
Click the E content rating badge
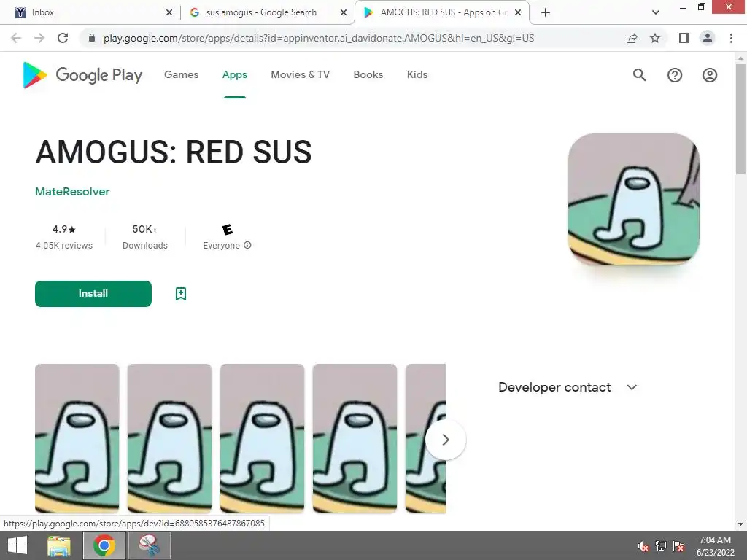click(x=228, y=230)
